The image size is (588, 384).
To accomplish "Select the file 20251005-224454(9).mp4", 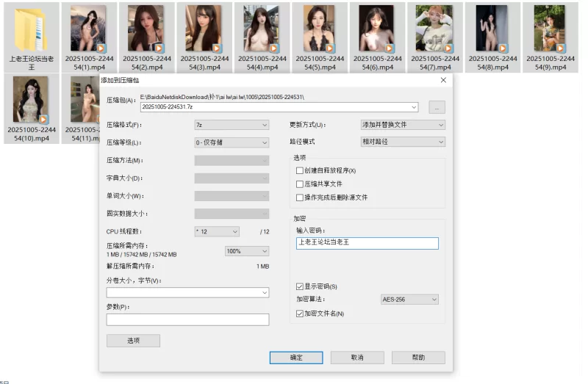I will pos(549,29).
